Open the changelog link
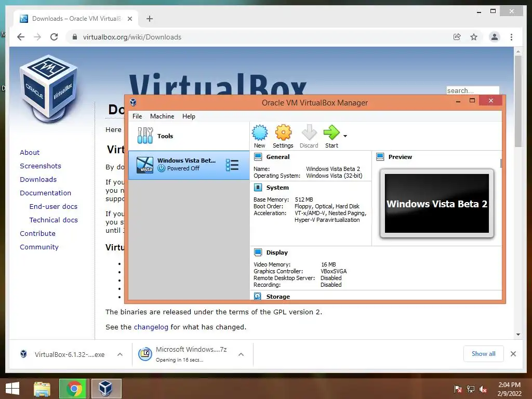The width and height of the screenshot is (532, 399). pos(151,327)
